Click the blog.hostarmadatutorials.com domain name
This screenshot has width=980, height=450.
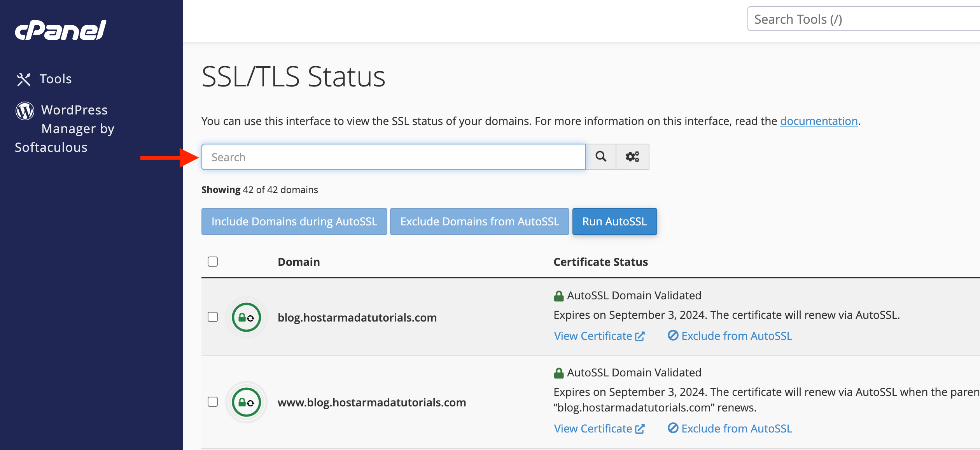[x=357, y=318]
